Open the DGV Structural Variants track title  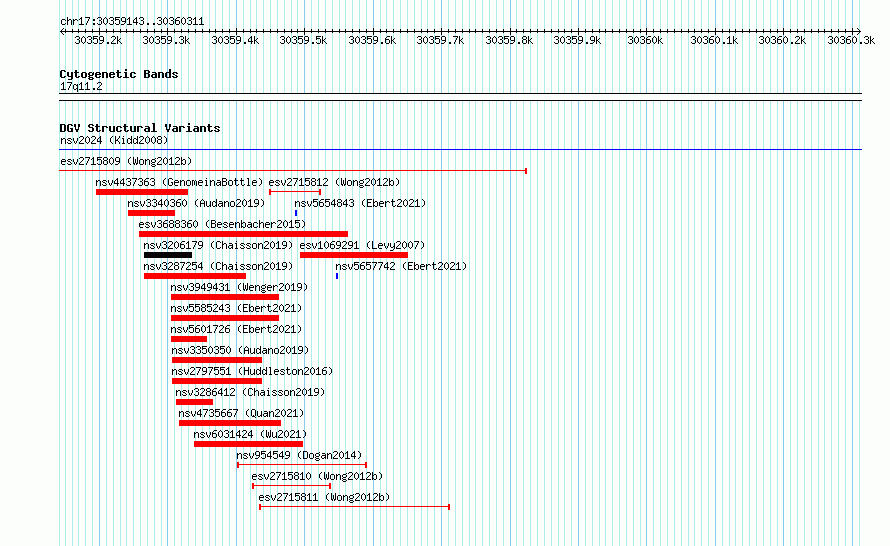[x=140, y=128]
